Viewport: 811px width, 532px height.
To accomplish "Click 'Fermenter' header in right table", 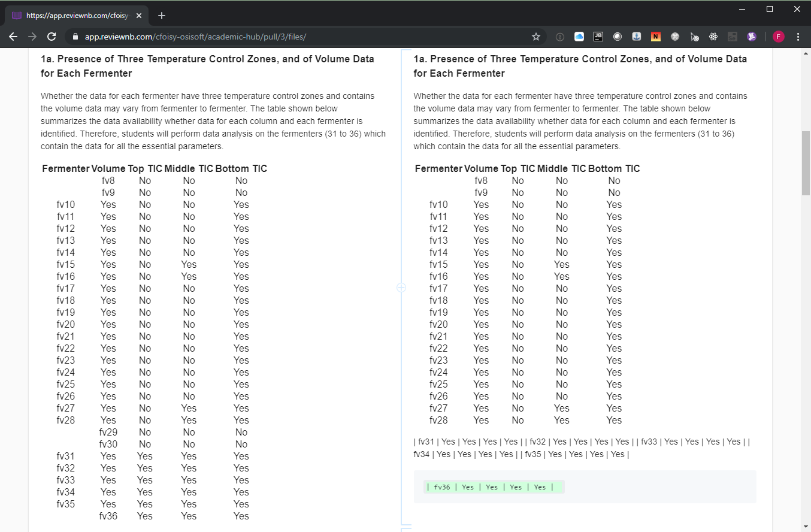I will 438,168.
